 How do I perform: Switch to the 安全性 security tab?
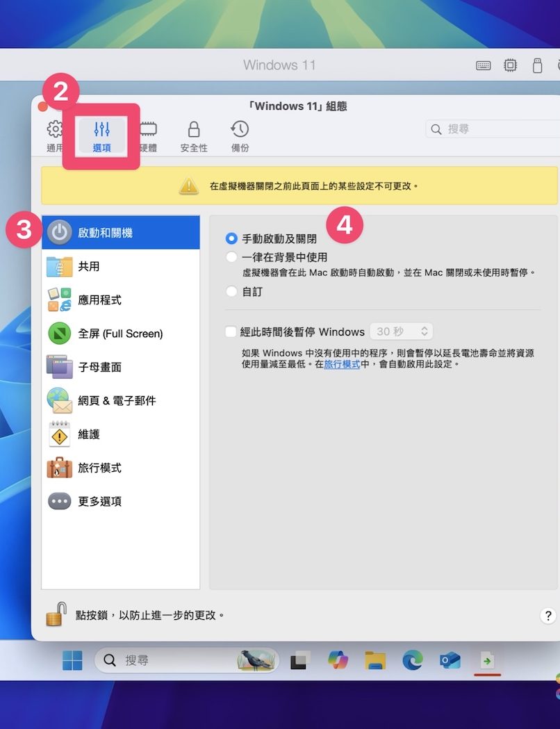pos(194,136)
